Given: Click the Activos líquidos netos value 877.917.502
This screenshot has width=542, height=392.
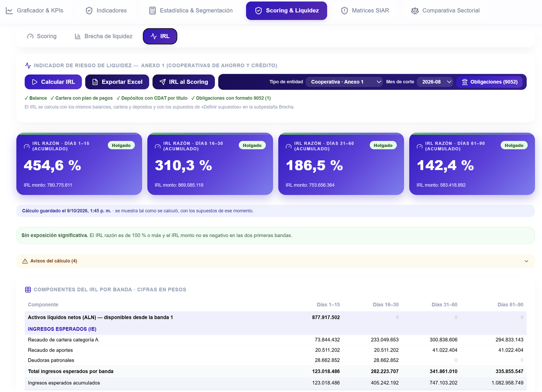Looking at the screenshot, I should (326, 318).
